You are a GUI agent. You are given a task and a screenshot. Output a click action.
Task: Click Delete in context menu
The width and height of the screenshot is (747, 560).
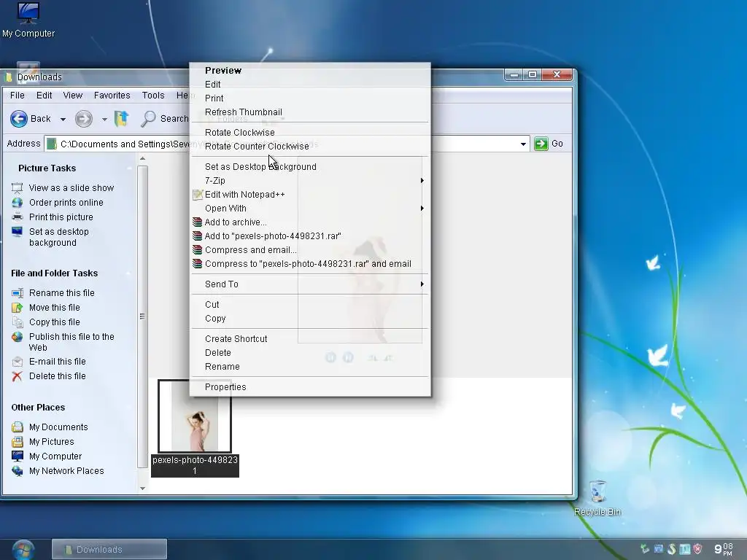[309, 352]
